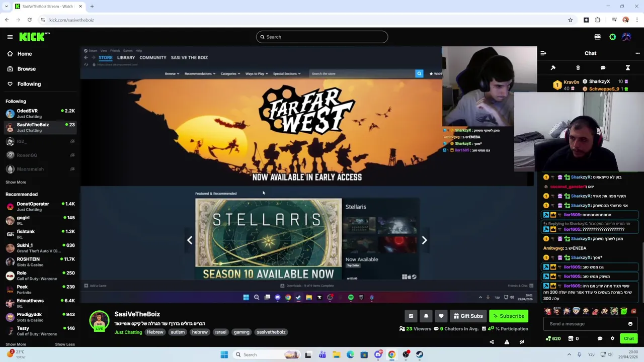Reload the browser page

pos(29,20)
